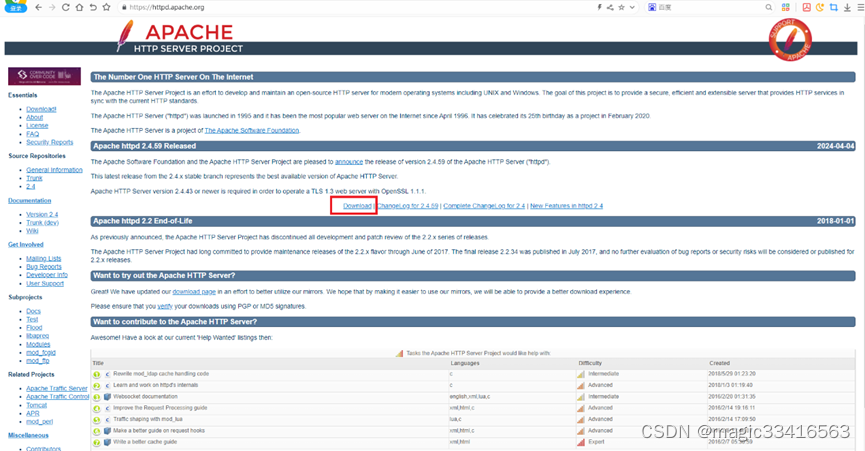This screenshot has width=865, height=451.
Task: Open mod_perl related project link
Action: (x=40, y=422)
